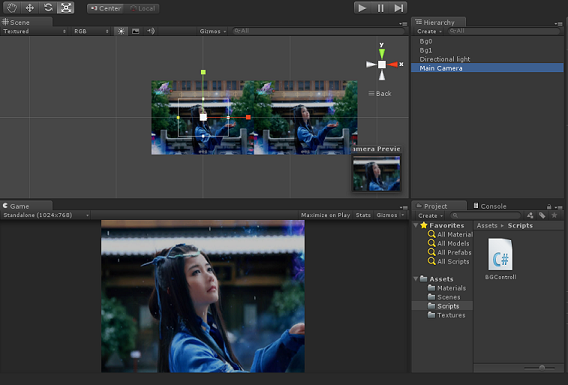Toggle scene lighting sun icon
Screen dimensions: 568x385
pos(121,31)
